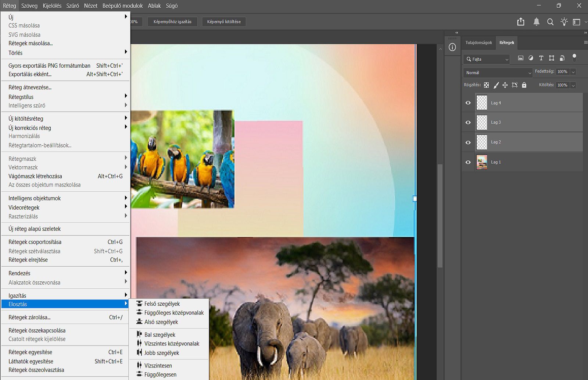588x380 pixels.
Task: Turn off the layer filtering switch
Action: point(574,57)
